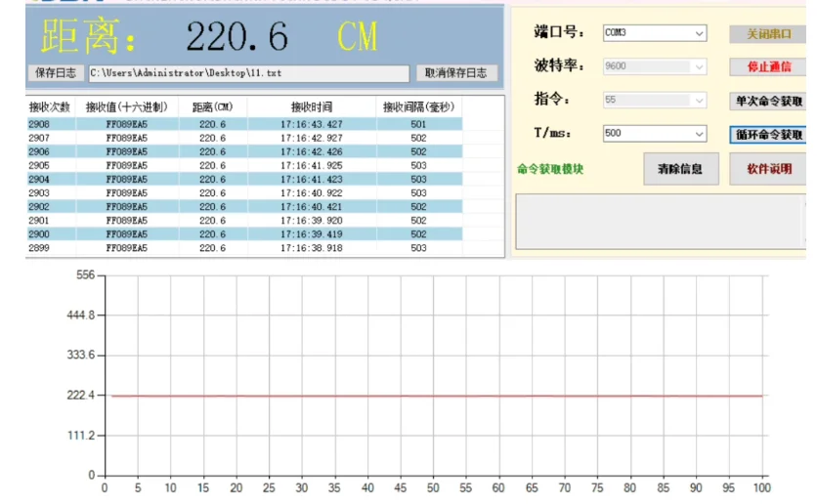
Task: Stop communication with 停止通信 button
Action: 768,67
